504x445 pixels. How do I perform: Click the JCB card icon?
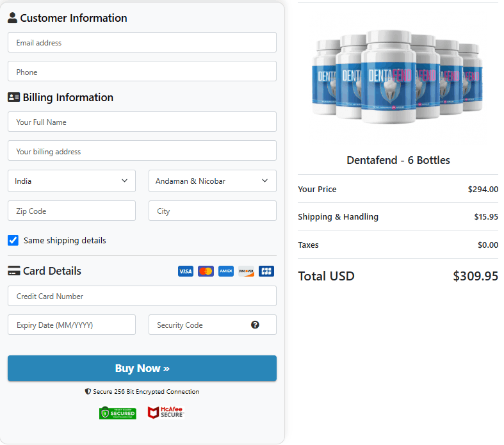pyautogui.click(x=266, y=271)
